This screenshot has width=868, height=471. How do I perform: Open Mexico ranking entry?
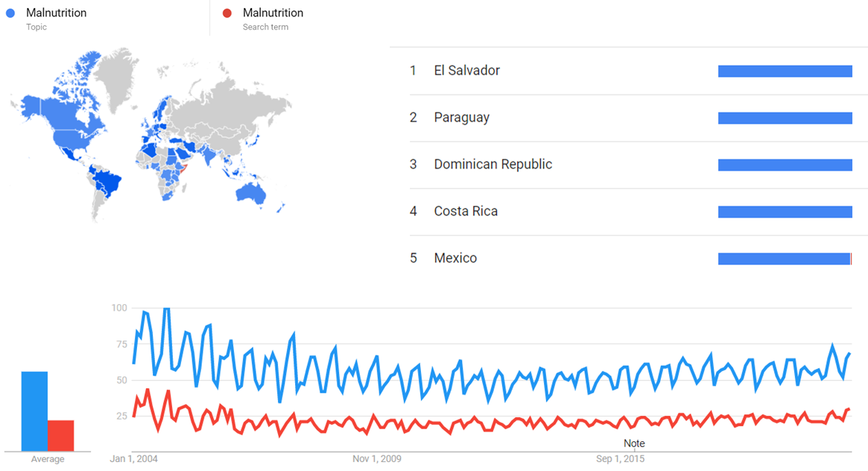(x=455, y=259)
